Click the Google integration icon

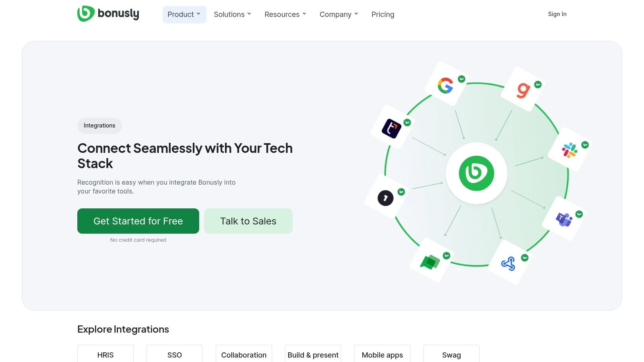(x=446, y=85)
